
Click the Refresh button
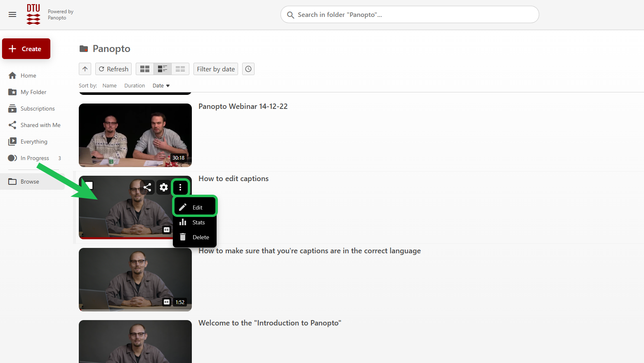tap(113, 69)
